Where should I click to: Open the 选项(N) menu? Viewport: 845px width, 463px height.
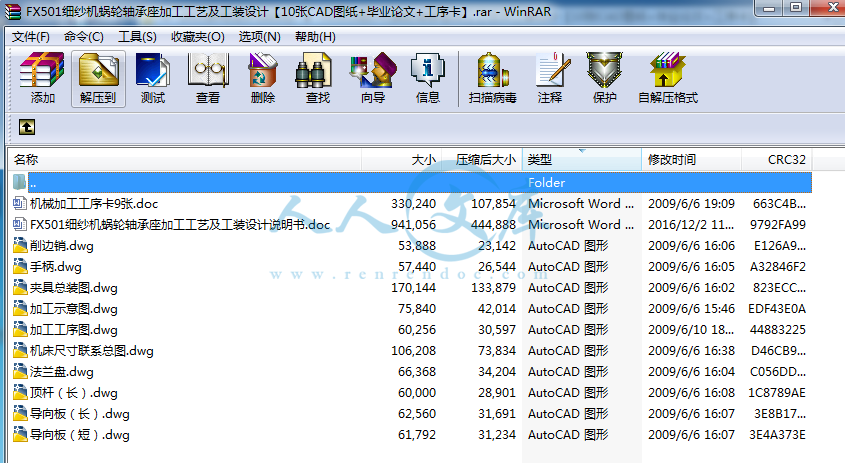coord(259,37)
